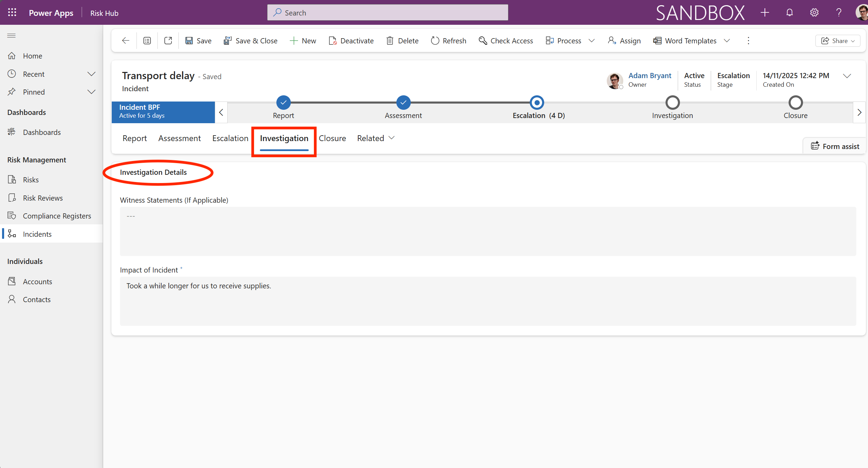Screen dimensions: 868x468
Task: Click the app launcher waffle icon
Action: [12, 13]
